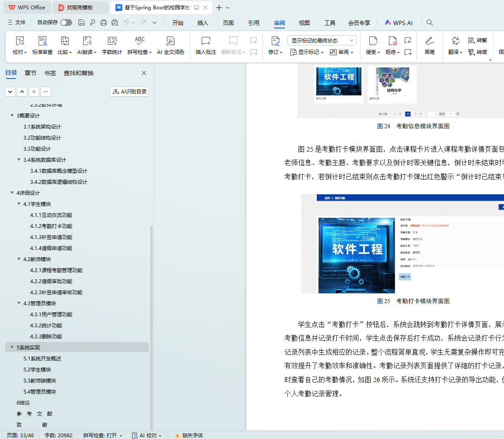Click the 接受 accept changes icon
The image size is (504, 439).
pyautogui.click(x=372, y=41)
